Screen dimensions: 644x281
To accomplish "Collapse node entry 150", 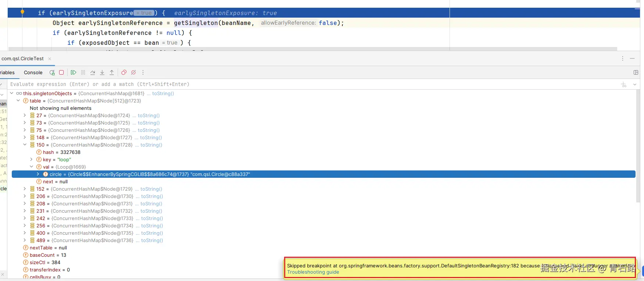I will [25, 145].
